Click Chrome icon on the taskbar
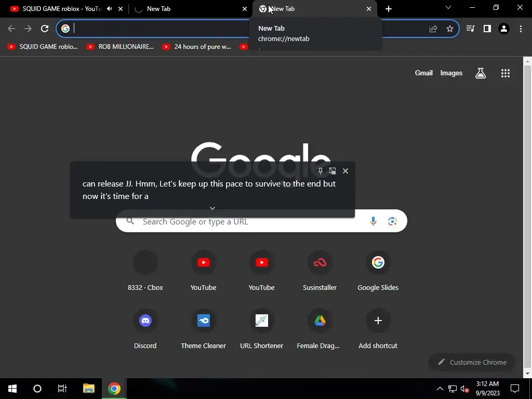This screenshot has height=399, width=532. click(114, 389)
